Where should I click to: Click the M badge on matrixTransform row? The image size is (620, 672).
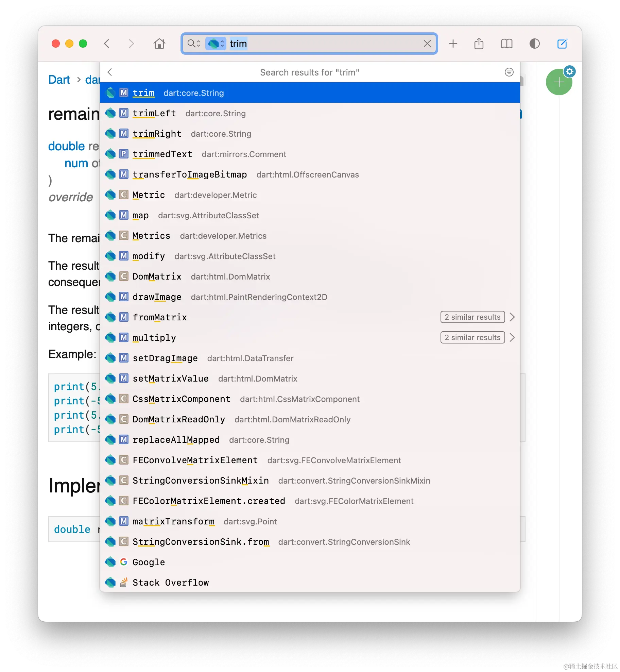124,521
